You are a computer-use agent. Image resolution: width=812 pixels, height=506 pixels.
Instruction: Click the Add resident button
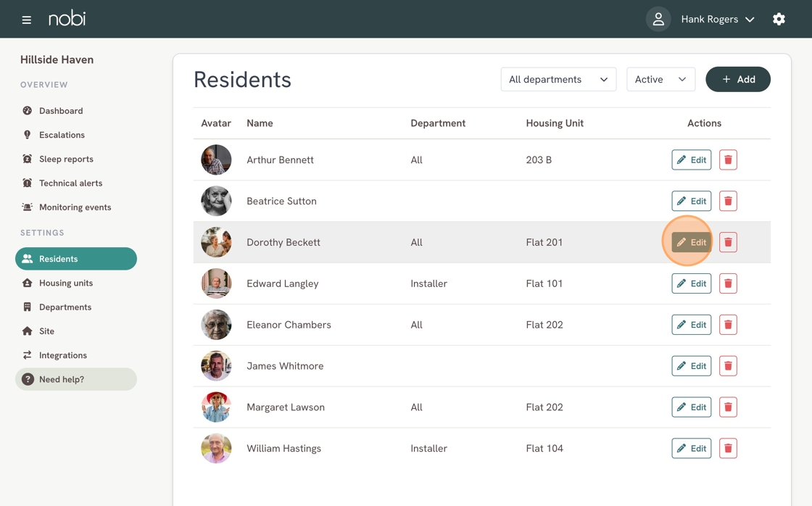(x=737, y=80)
